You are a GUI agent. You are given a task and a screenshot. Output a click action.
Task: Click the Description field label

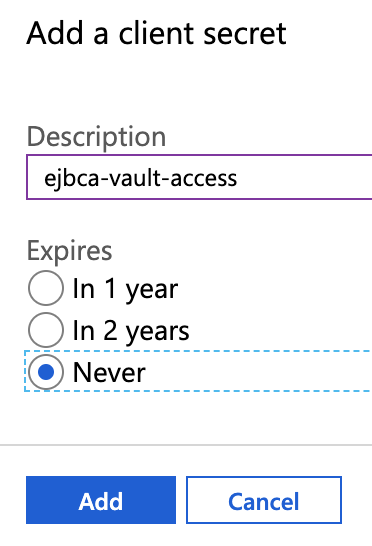click(x=96, y=138)
